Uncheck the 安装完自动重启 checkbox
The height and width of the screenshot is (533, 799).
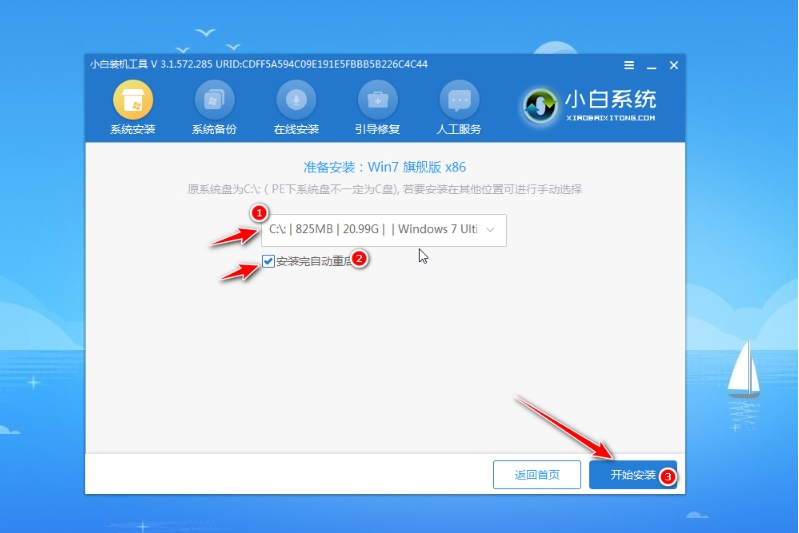click(268, 261)
